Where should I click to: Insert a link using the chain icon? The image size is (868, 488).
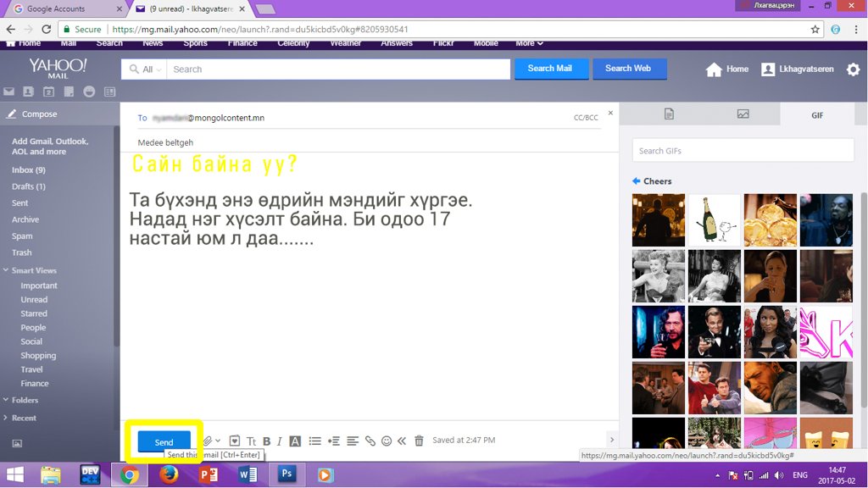[370, 441]
